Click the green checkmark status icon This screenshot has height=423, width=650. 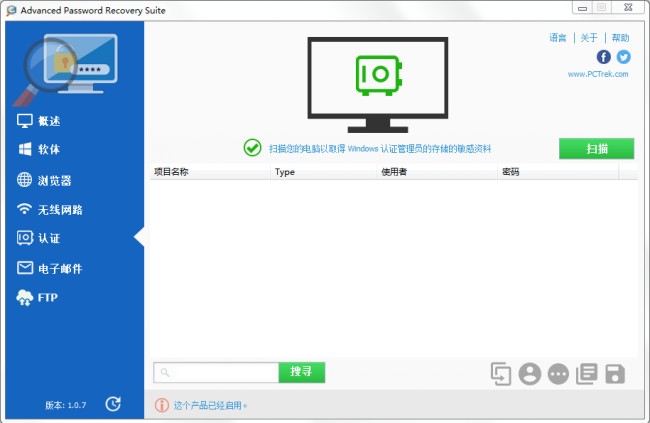point(252,148)
